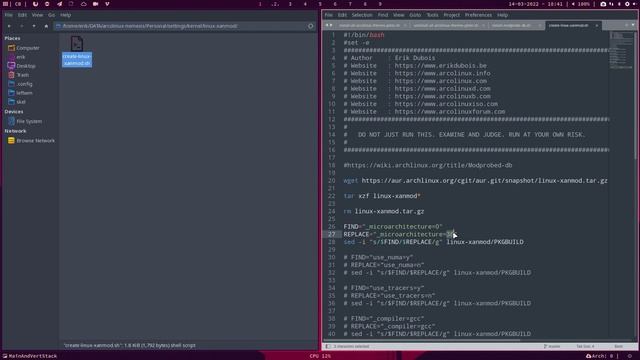This screenshot has width=640, height=360.
Task: Click the editor vertical scrollbar
Action: [x=635, y=96]
